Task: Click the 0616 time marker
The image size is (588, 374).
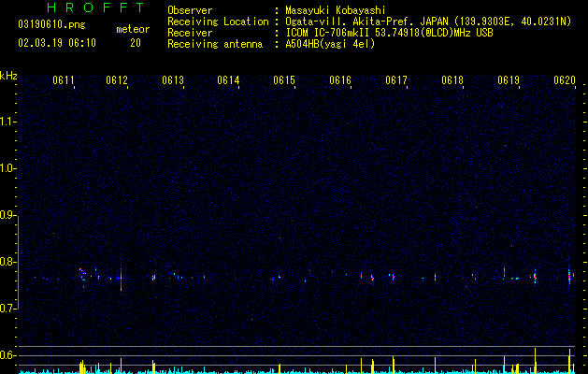Action: tap(340, 80)
